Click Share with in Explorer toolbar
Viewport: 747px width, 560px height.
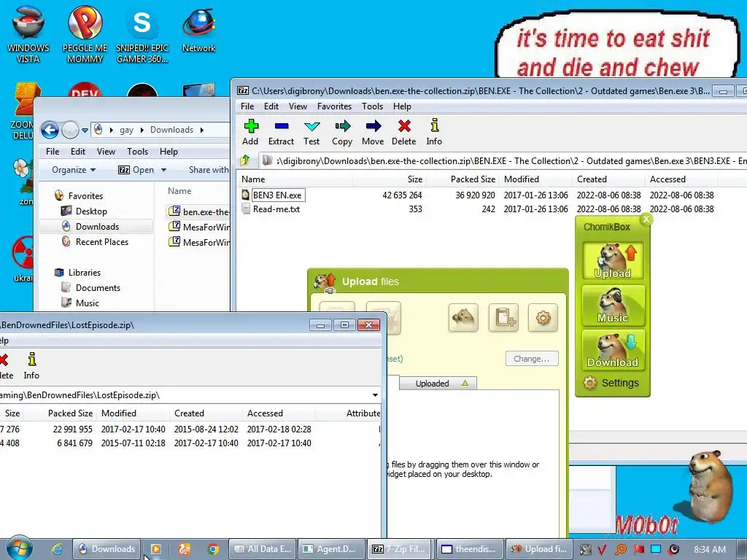tap(209, 170)
